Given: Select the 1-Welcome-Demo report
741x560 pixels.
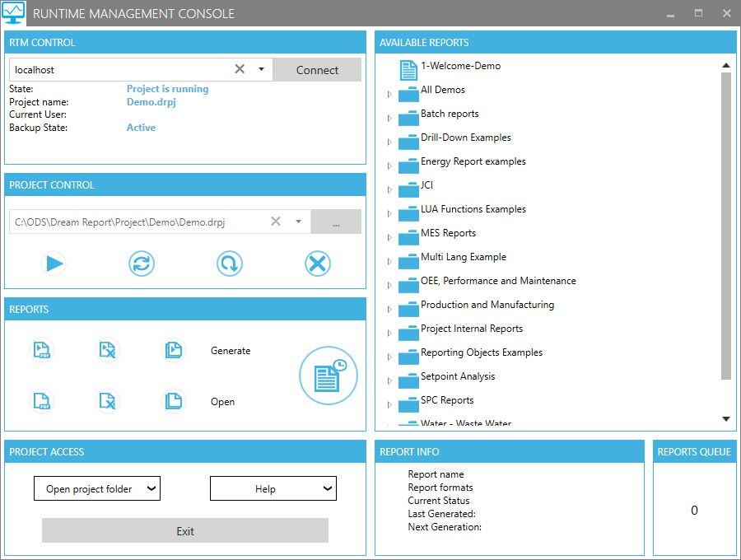Looking at the screenshot, I should coord(460,66).
